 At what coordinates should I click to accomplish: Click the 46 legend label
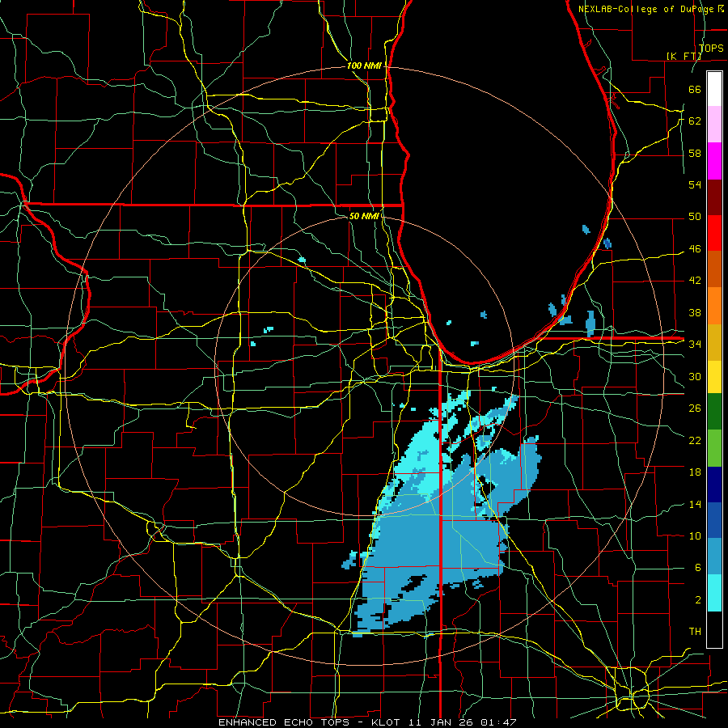tap(695, 249)
